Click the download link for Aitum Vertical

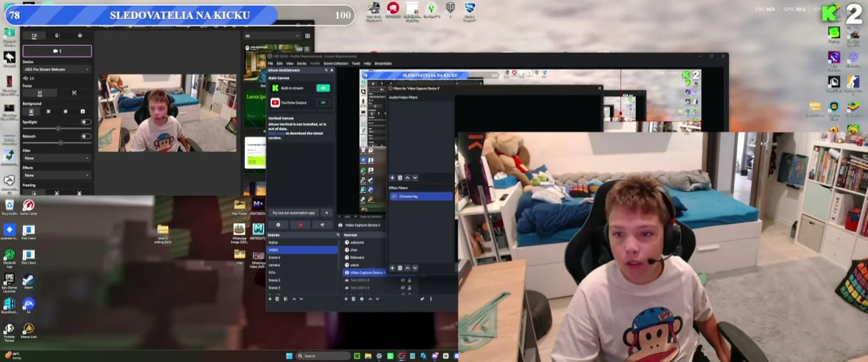point(277,133)
